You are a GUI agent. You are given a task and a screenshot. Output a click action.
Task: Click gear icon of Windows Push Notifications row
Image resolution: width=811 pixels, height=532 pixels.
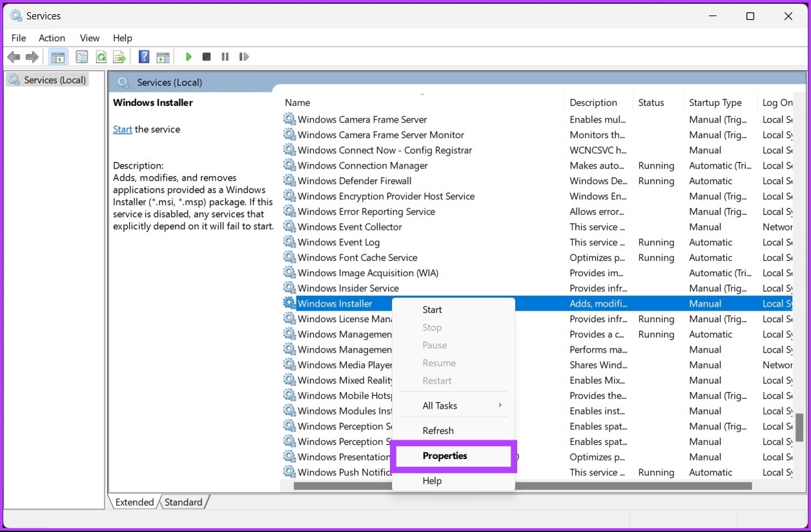point(289,472)
